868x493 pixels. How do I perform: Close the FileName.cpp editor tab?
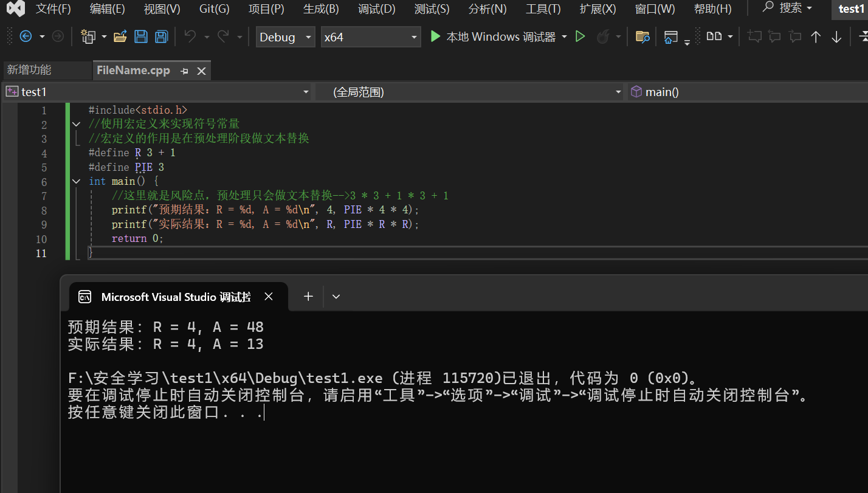point(202,71)
